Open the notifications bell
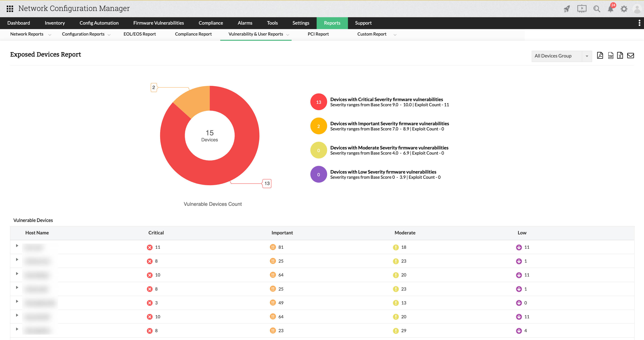The width and height of the screenshot is (644, 340). tap(610, 9)
